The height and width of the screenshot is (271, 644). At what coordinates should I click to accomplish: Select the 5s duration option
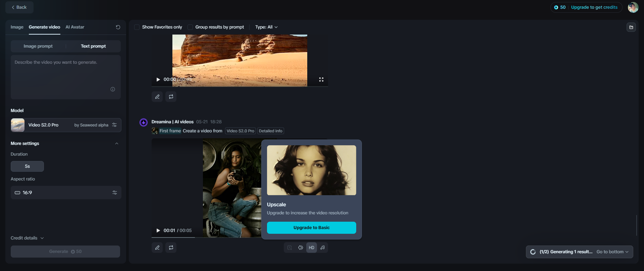pos(27,166)
